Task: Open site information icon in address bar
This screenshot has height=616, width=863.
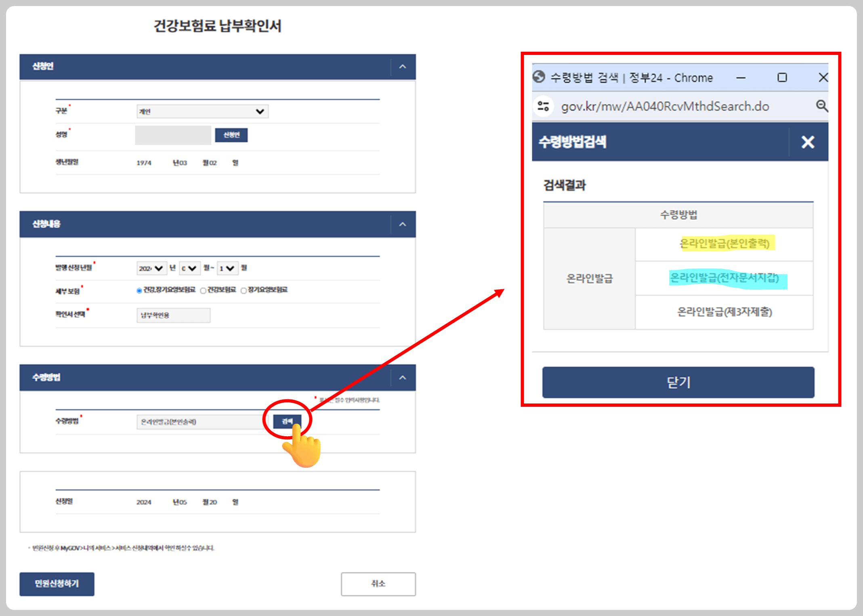Action: [544, 106]
